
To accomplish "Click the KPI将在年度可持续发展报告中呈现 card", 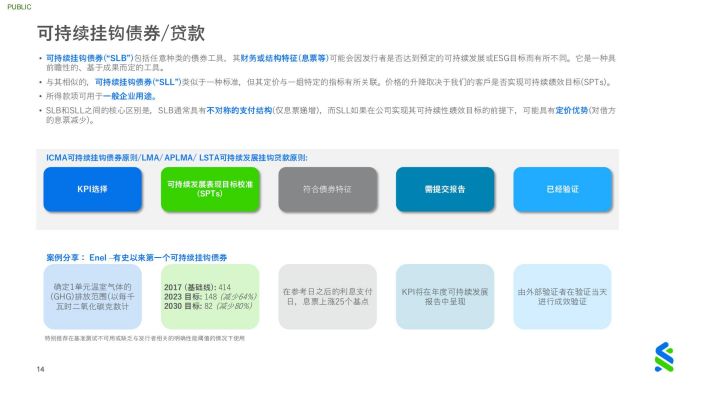I will pyautogui.click(x=445, y=297).
